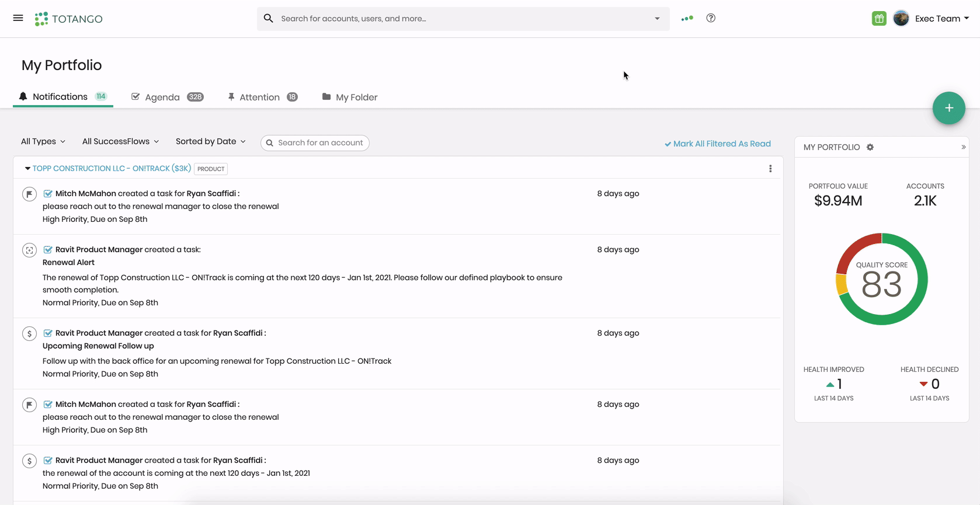The width and height of the screenshot is (980, 505).
Task: Expand the global search options arrow
Action: click(657, 19)
